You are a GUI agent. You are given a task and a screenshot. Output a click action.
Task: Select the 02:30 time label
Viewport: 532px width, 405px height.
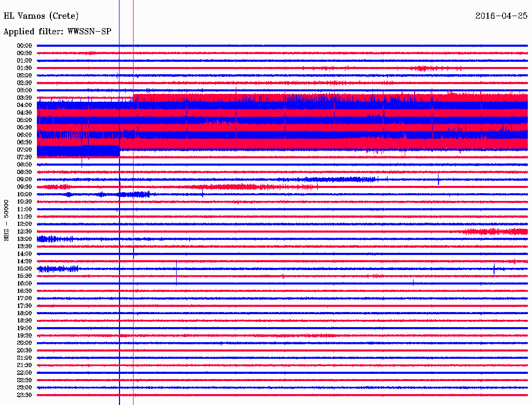click(x=24, y=83)
